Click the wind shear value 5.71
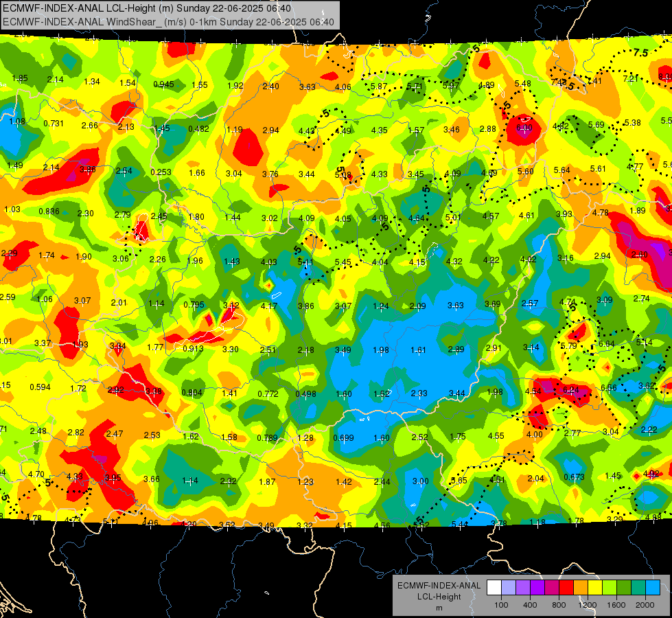The width and height of the screenshot is (672, 618). 415,87
